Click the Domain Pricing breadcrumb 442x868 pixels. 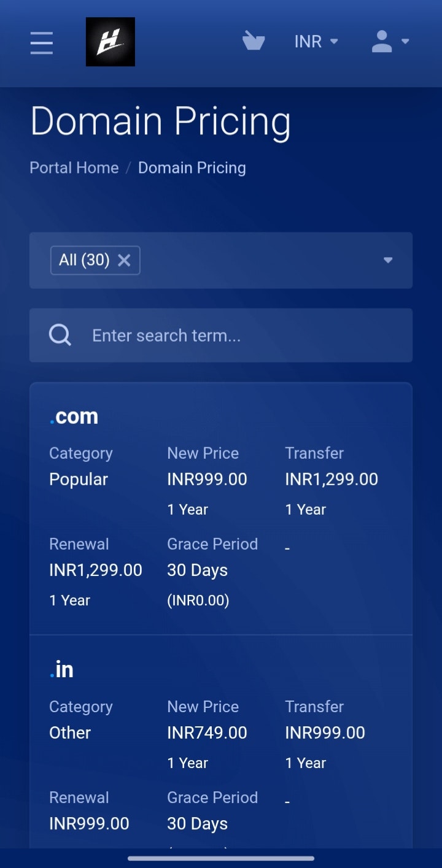[192, 167]
